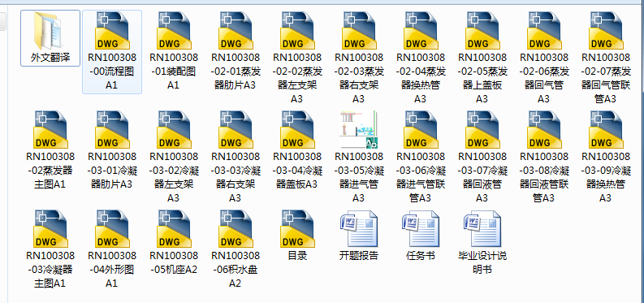Click the file name RN100308-02-07蒸发器回气管联管A3
Viewport: 644px width, 303px height.
[606, 79]
